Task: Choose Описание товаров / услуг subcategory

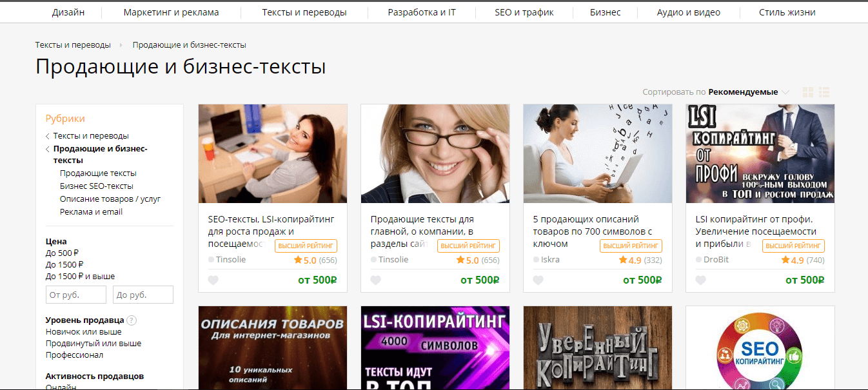Action: (110, 199)
